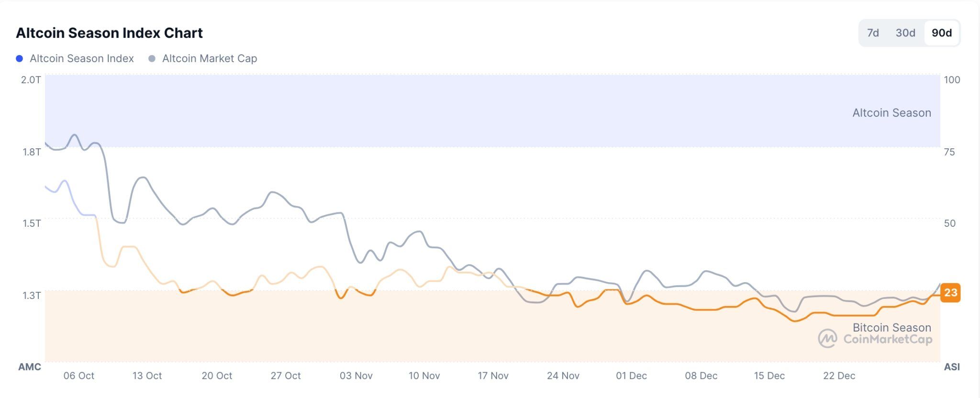The width and height of the screenshot is (980, 398).
Task: Click the AMC axis label
Action: (30, 367)
